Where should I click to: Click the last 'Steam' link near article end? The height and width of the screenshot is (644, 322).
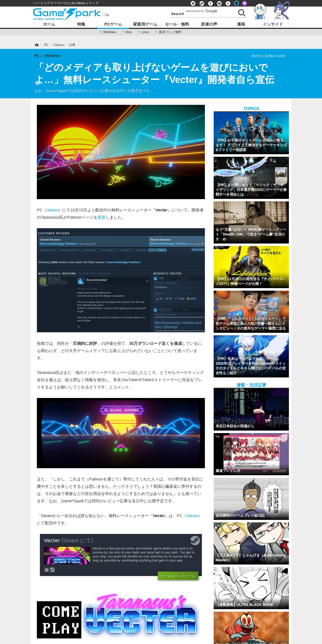tap(192, 516)
